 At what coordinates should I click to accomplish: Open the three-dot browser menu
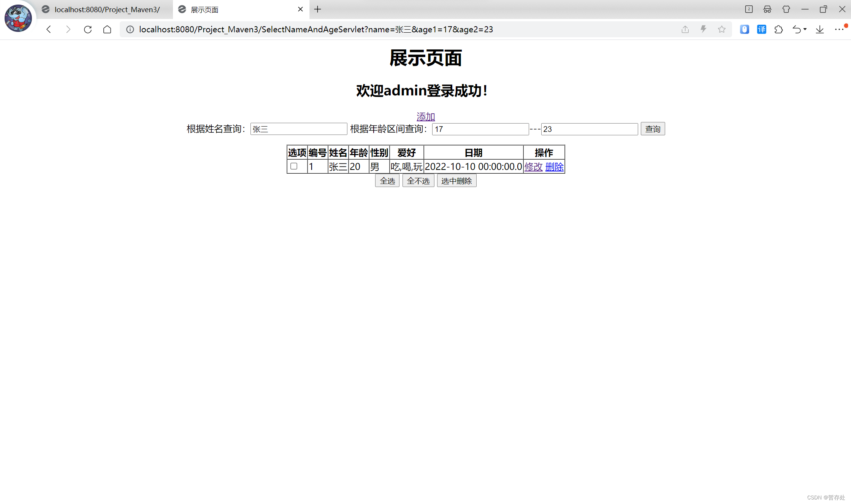click(x=839, y=29)
